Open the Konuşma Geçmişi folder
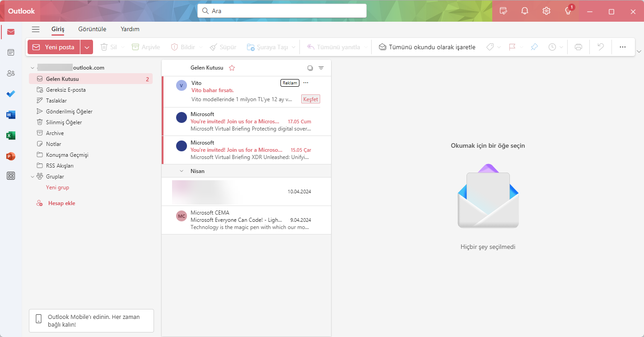Screen dimensions: 644x337 (91, 155)
